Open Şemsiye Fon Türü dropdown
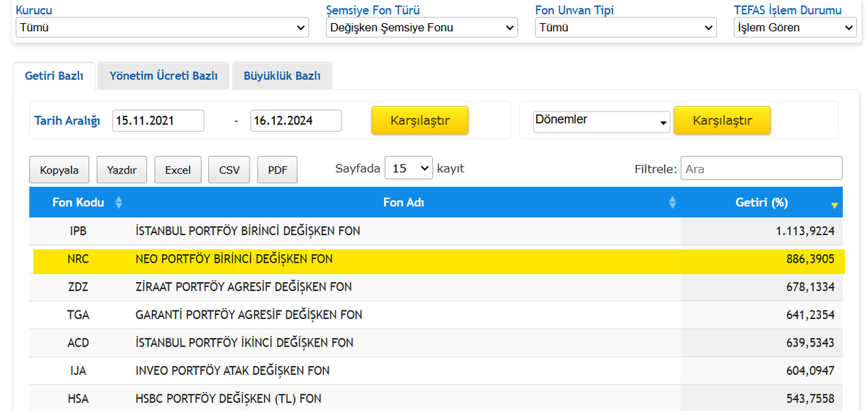The image size is (868, 411). tap(422, 27)
